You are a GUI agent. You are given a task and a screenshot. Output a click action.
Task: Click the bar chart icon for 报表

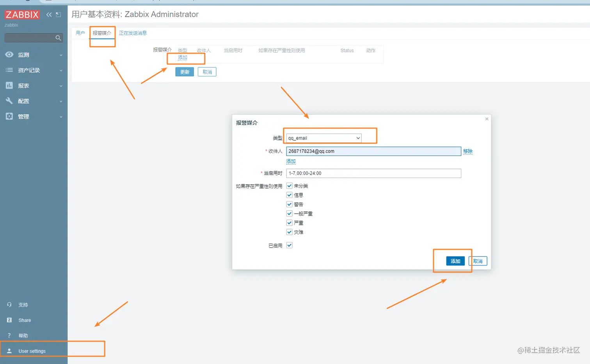pos(9,85)
